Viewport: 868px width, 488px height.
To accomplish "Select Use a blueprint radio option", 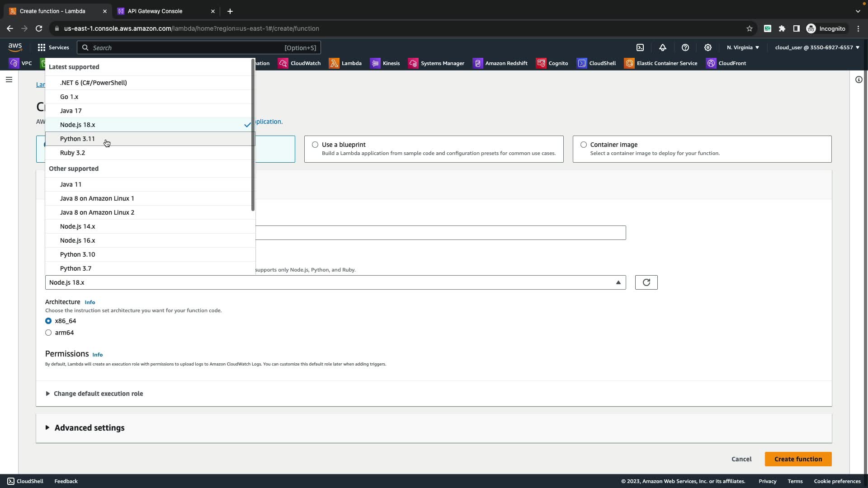I will click(x=315, y=145).
